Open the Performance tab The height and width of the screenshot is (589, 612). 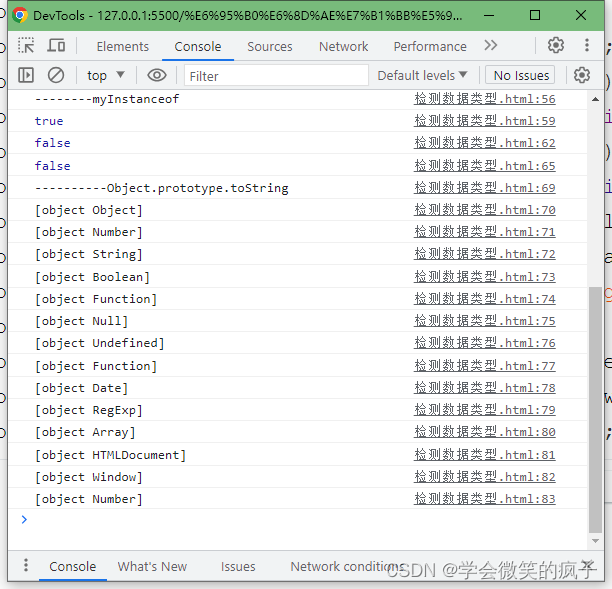[430, 46]
